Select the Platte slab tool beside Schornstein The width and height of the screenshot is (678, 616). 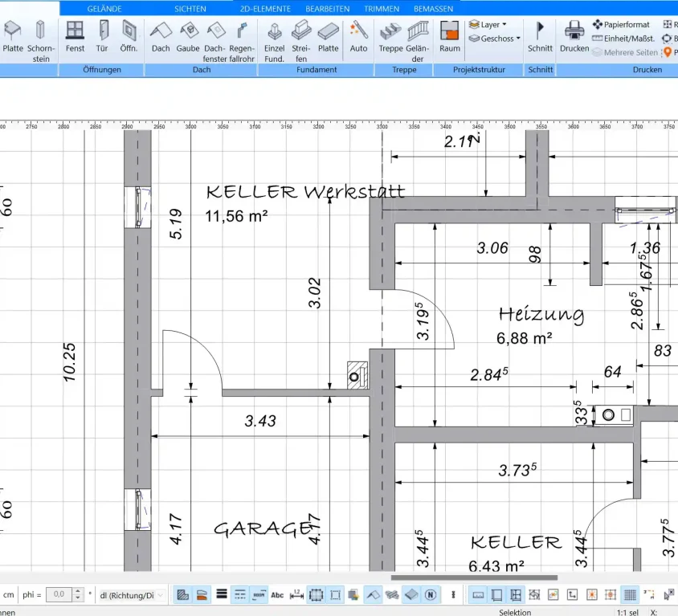(x=13, y=37)
